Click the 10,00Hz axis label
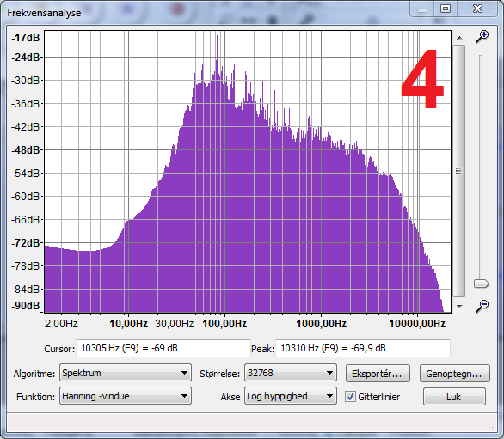504x439 pixels. click(128, 324)
